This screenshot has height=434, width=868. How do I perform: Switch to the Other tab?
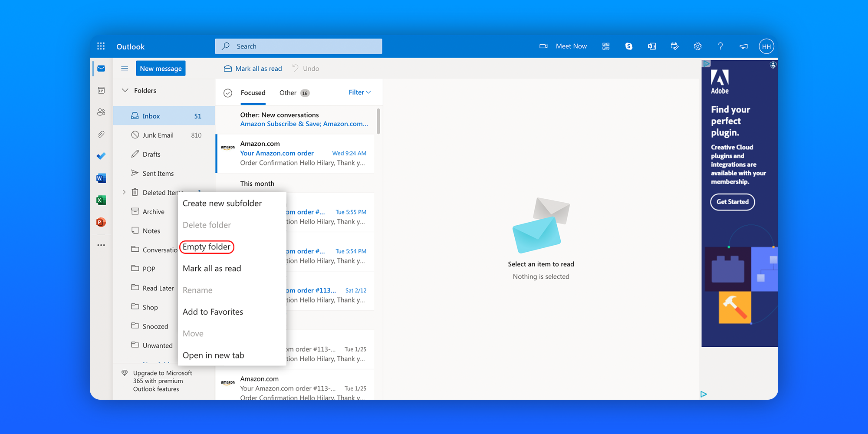click(x=288, y=92)
